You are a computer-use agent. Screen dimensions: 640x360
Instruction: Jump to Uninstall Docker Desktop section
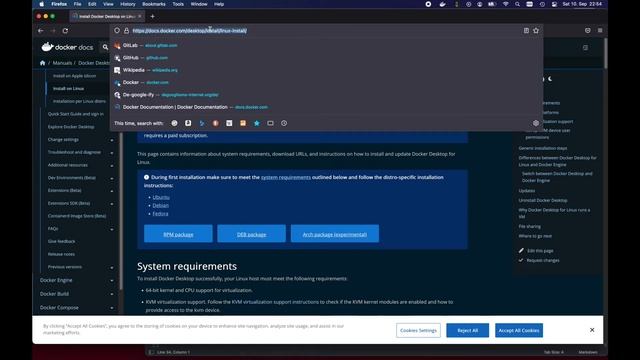click(x=543, y=200)
